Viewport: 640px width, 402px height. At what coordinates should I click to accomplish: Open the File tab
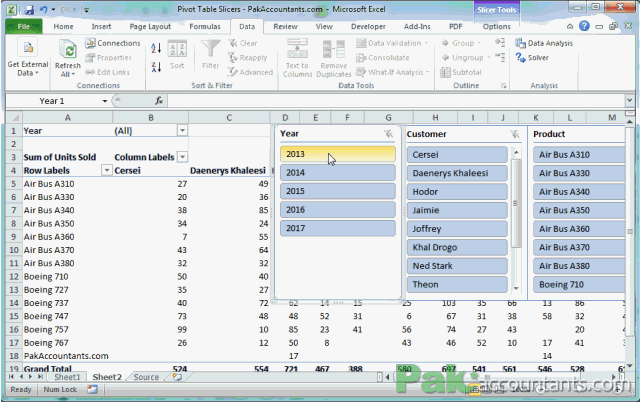(24, 27)
